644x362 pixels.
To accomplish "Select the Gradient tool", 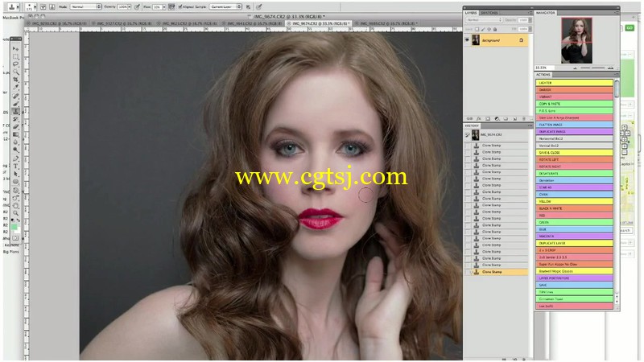I will [x=16, y=134].
